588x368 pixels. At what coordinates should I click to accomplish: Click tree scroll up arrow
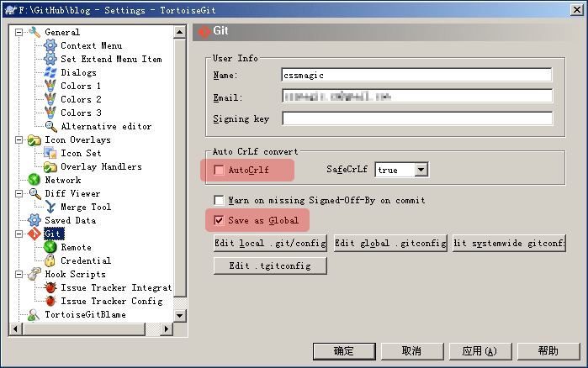point(180,32)
